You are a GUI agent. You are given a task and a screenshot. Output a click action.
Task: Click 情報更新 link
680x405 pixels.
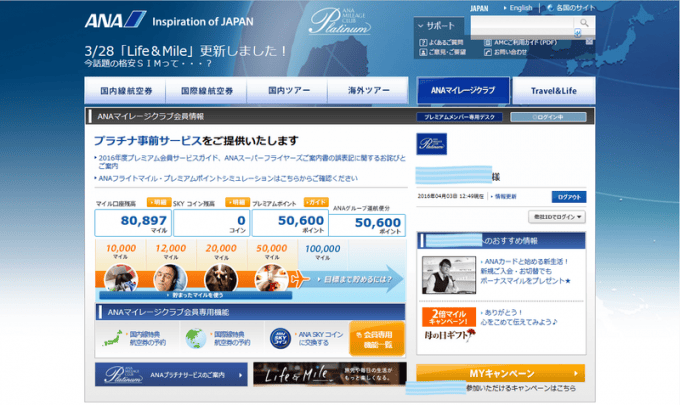[x=504, y=197]
